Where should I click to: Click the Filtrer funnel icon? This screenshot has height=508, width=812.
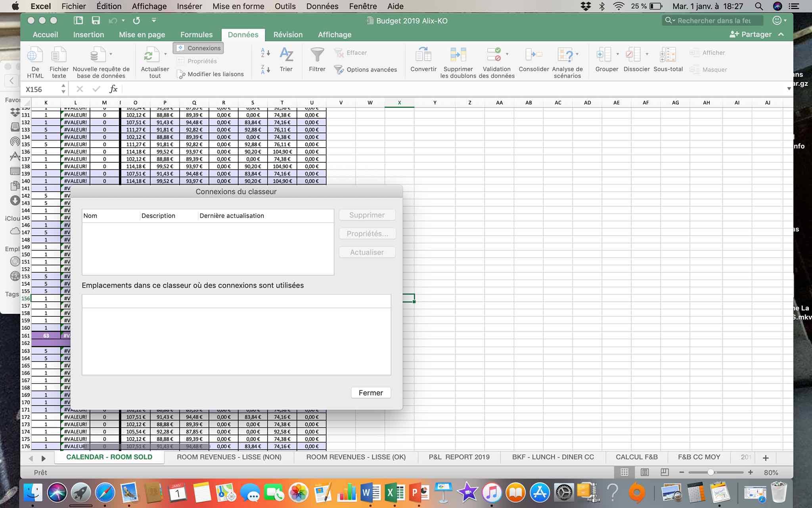[x=317, y=55]
